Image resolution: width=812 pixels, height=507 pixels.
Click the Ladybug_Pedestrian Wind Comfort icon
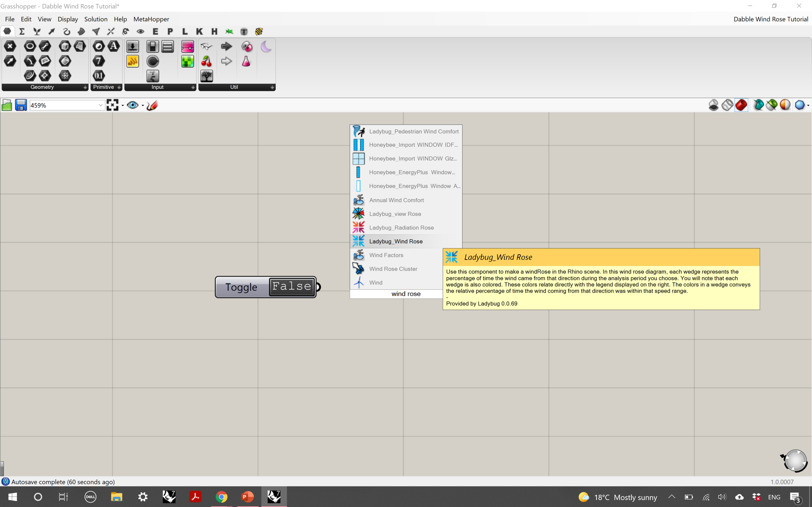(x=359, y=131)
